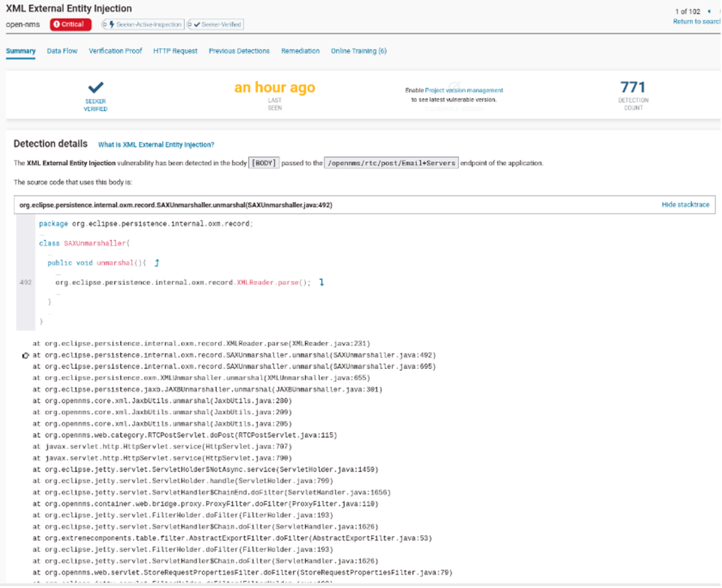Image resolution: width=722 pixels, height=588 pixels.
Task: Click the previous vulnerability arrow near 1 of 102
Action: (708, 11)
